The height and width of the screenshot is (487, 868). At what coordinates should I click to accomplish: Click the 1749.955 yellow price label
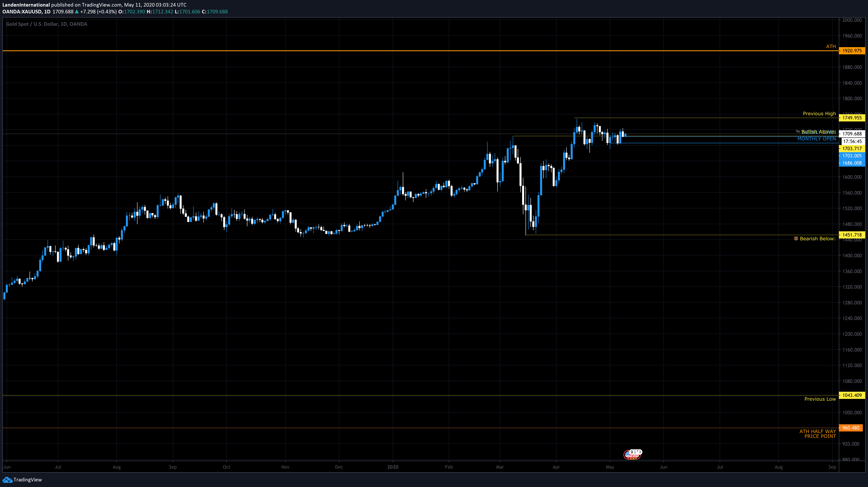coord(851,118)
